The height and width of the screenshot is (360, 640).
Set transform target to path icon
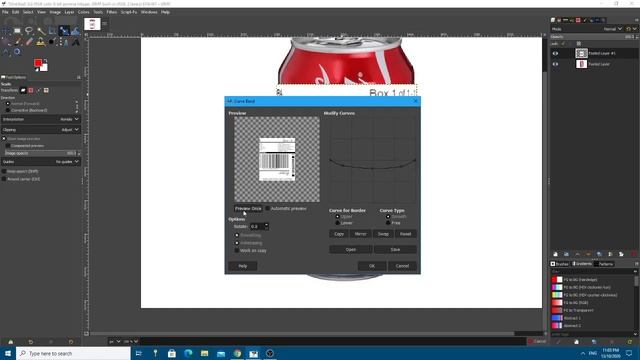(x=38, y=90)
